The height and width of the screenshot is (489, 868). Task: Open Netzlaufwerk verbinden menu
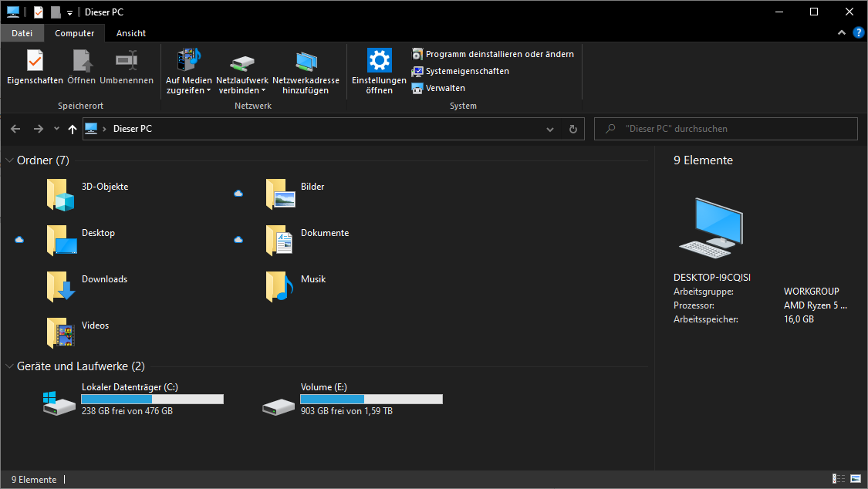242,72
